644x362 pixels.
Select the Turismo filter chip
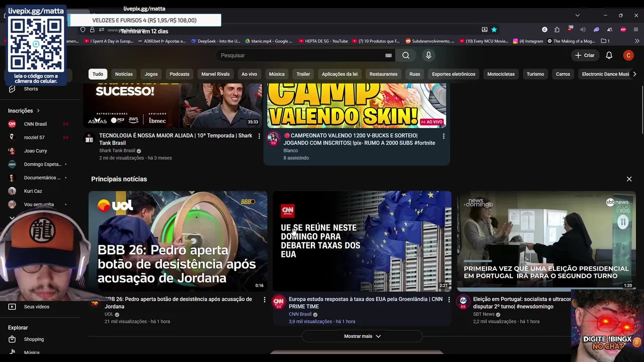tap(535, 74)
